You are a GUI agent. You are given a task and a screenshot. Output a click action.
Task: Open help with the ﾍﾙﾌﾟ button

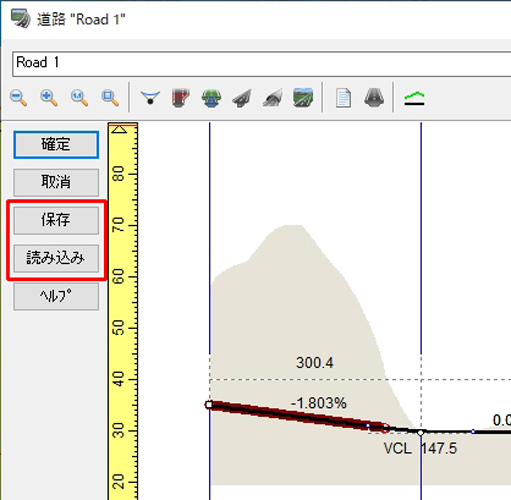pyautogui.click(x=56, y=296)
